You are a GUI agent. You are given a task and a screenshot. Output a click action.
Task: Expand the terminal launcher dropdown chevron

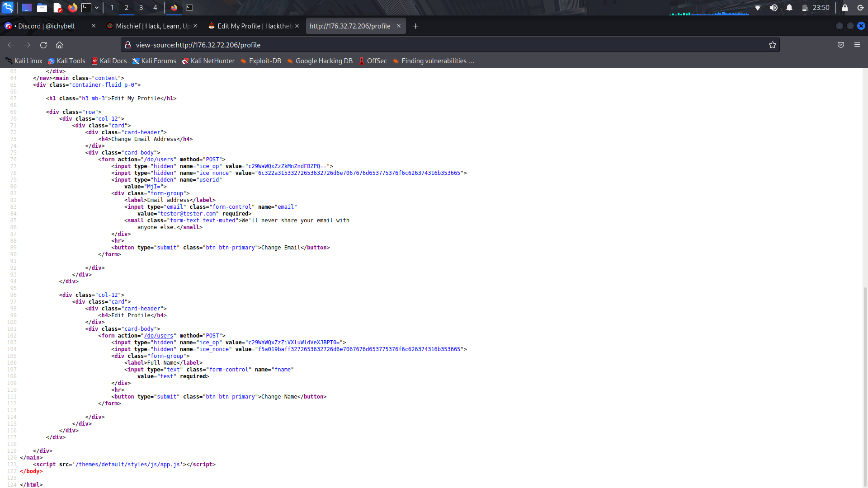click(x=96, y=8)
